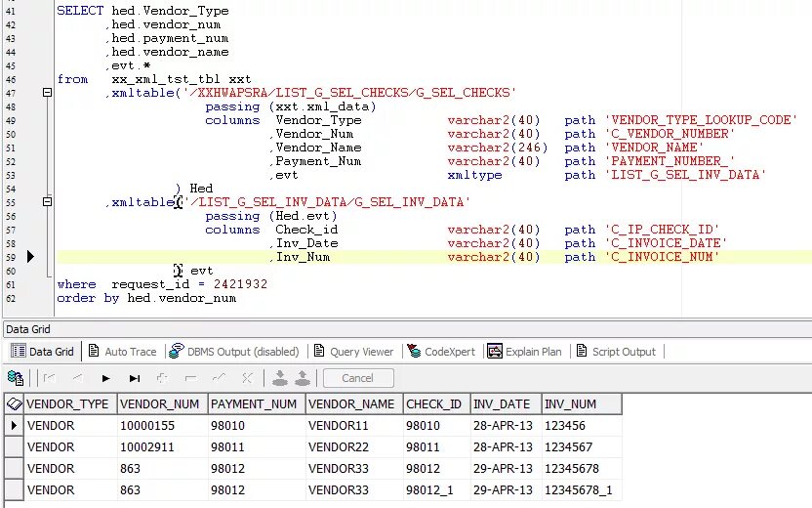Click VENDOR11 name cell
812x508 pixels.
point(354,426)
